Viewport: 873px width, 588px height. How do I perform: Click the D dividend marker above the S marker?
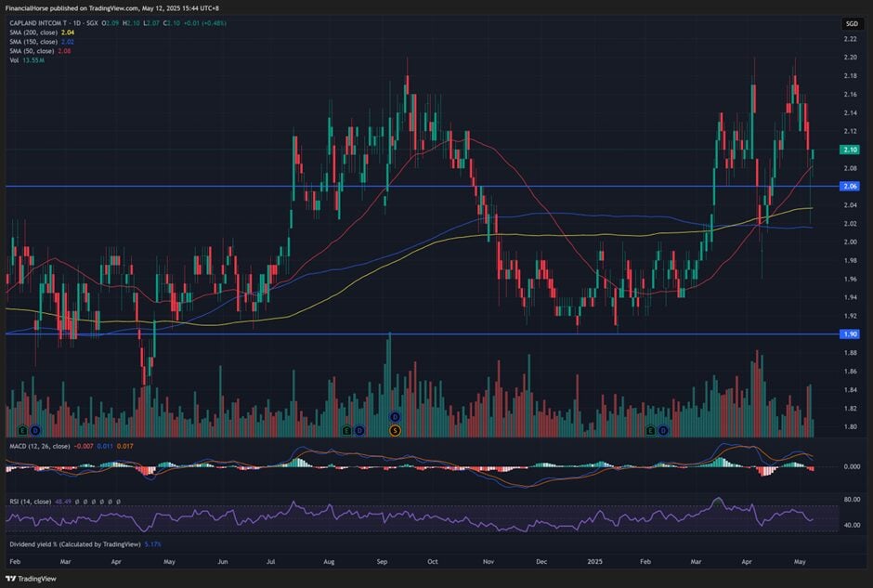[395, 417]
